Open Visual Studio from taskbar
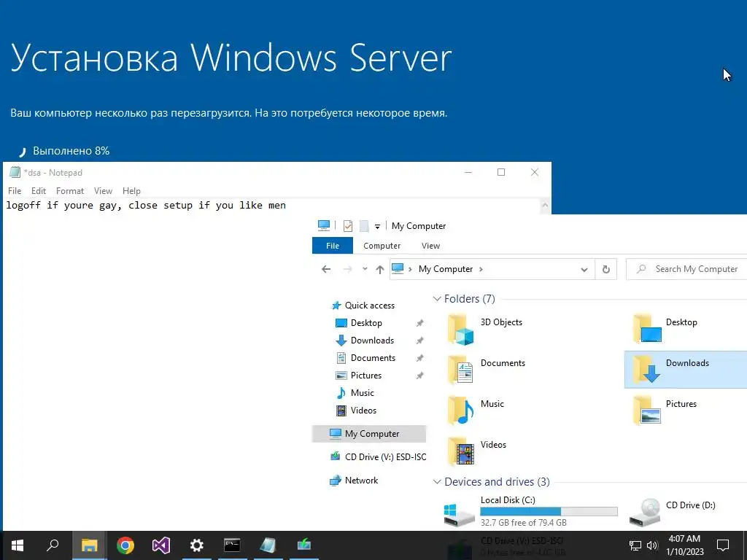747x560 pixels. pos(161,545)
